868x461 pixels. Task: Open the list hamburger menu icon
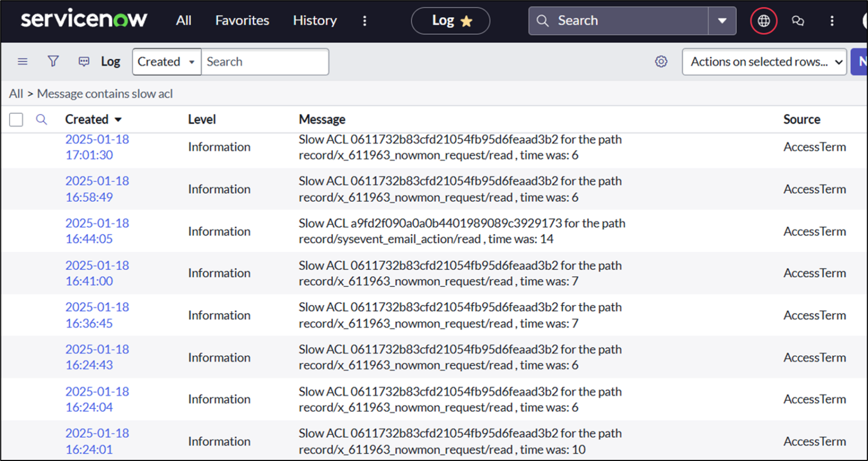pos(23,62)
